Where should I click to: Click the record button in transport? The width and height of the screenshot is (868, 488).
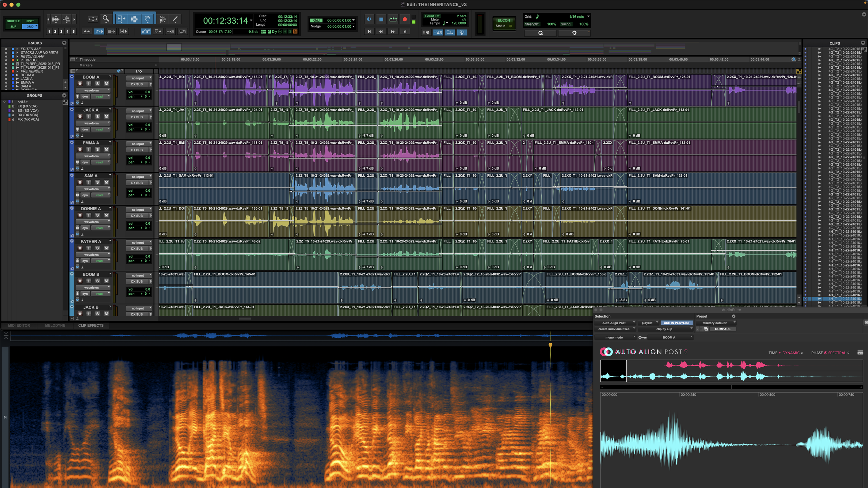click(x=404, y=19)
